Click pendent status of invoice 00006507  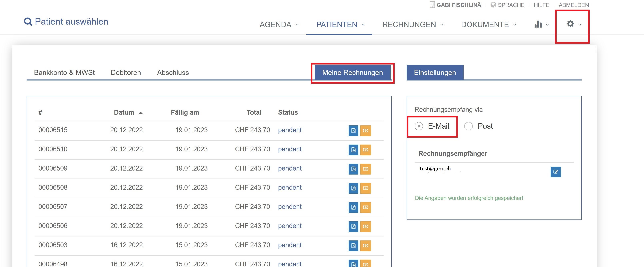click(290, 207)
